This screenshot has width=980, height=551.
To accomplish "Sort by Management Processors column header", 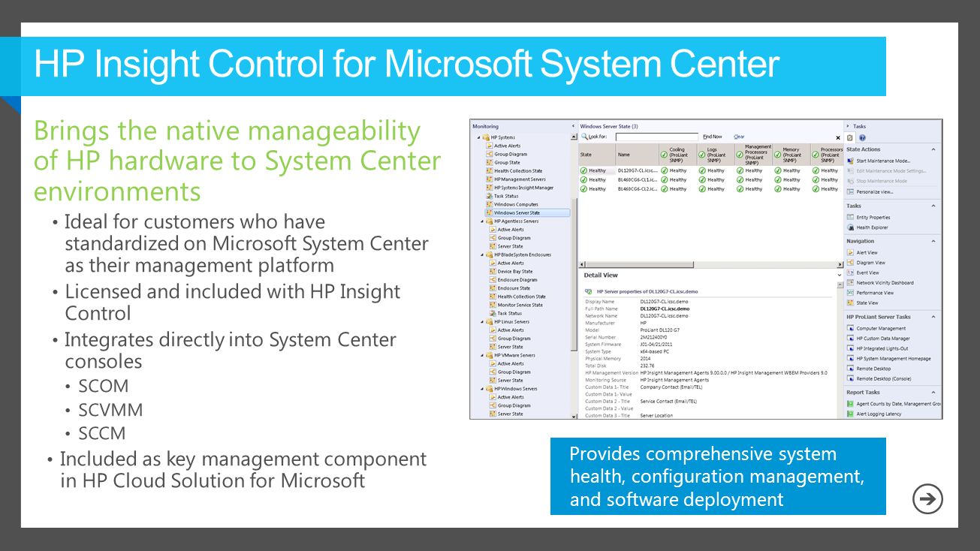I will (753, 155).
